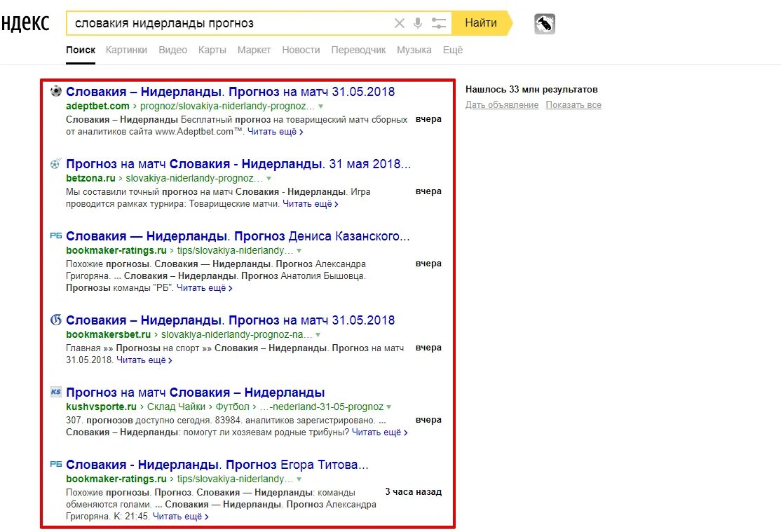This screenshot has width=781, height=532.
Task: Open advanced search settings sliders icon
Action: coord(438,23)
